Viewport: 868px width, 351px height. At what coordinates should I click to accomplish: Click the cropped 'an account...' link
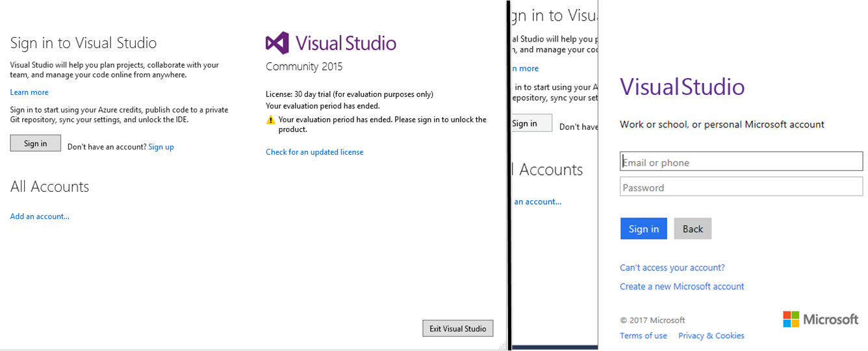coord(538,202)
